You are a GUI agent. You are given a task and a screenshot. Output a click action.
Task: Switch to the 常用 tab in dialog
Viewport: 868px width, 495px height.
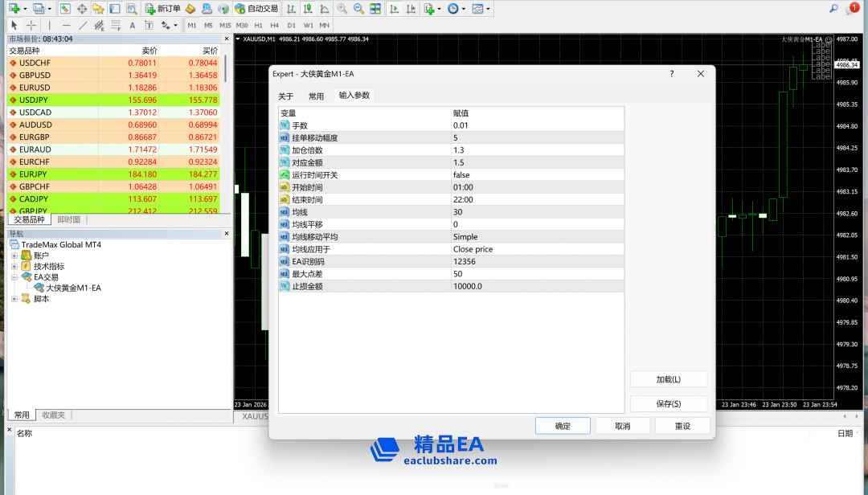[x=316, y=96]
